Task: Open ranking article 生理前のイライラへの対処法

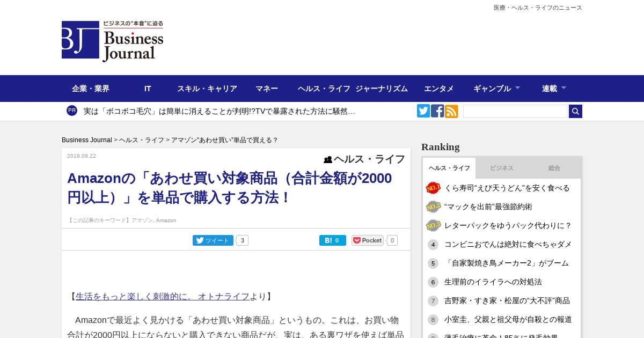Action: pyautogui.click(x=493, y=282)
